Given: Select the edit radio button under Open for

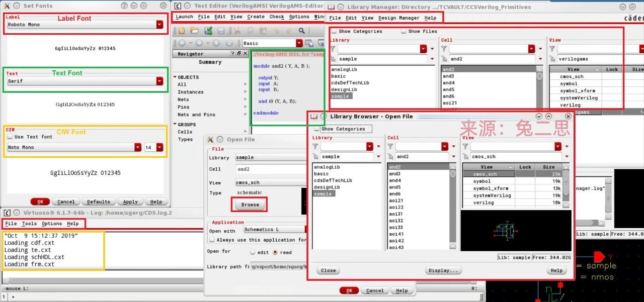Looking at the screenshot, I should pyautogui.click(x=252, y=252).
